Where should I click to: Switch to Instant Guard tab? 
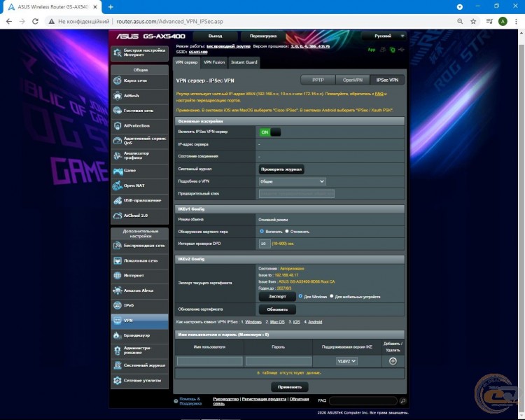tap(244, 62)
